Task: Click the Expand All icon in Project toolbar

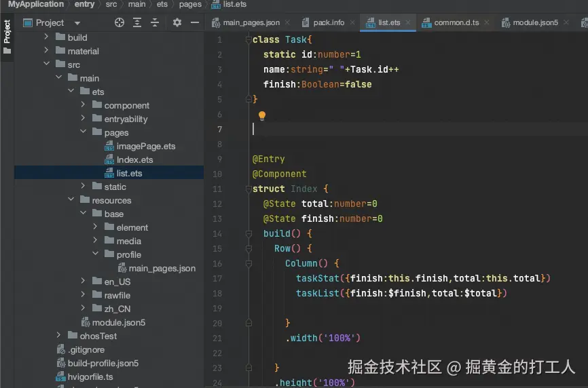Action: (x=137, y=22)
